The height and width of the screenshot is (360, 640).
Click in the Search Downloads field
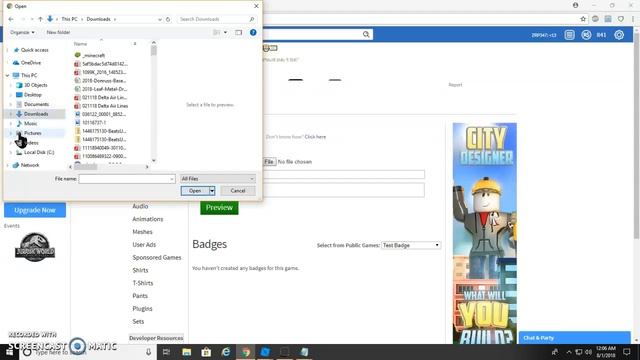[217, 19]
